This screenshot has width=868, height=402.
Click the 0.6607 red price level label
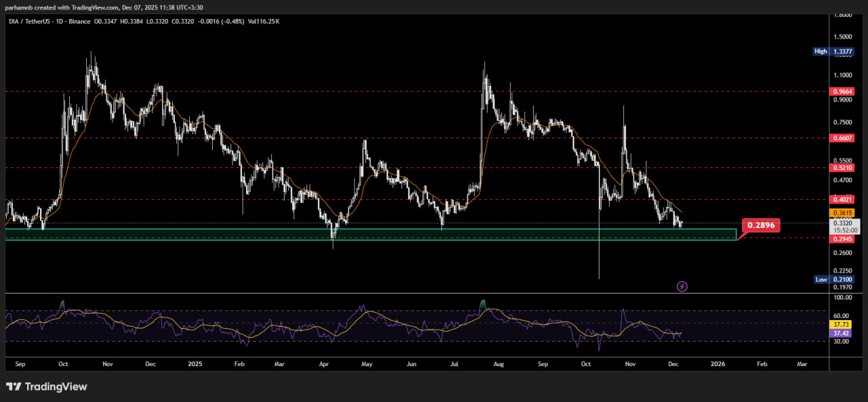pyautogui.click(x=842, y=138)
